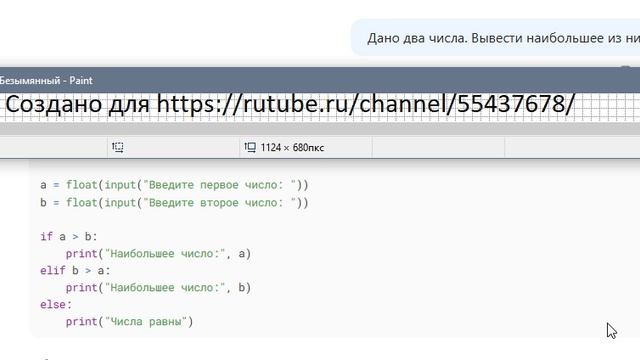Click the 'else:' line in the code
The height and width of the screenshot is (360, 640).
coord(56,304)
